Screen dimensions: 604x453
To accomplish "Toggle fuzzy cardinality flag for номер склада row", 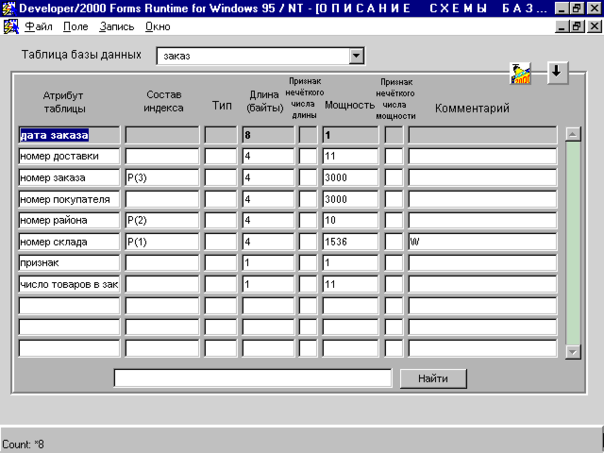I will (394, 242).
